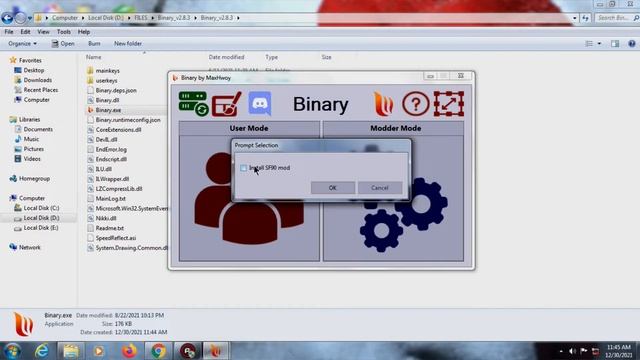Open address bar history dropdown

pos(575,18)
